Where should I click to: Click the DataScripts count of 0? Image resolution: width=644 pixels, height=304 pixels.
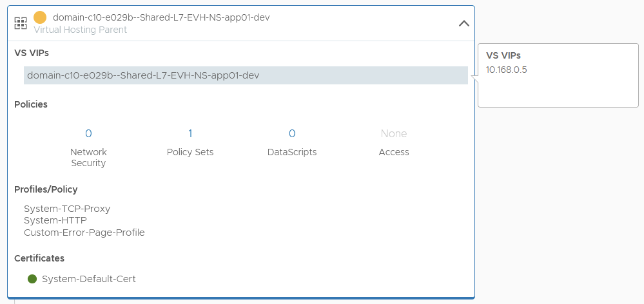pyautogui.click(x=292, y=133)
